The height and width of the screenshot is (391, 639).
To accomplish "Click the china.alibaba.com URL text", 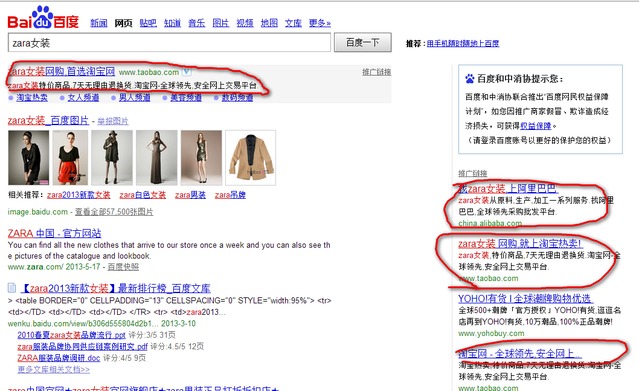I will [490, 223].
